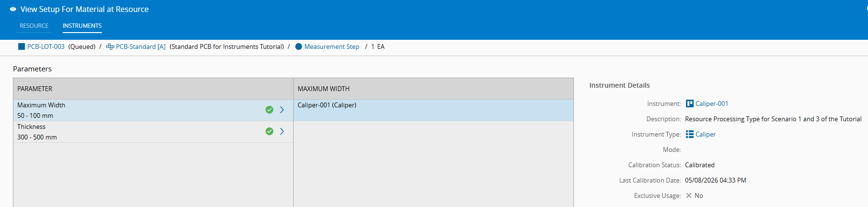Viewport: 868px width, 207px height.
Task: Click green checkmark on Thickness row
Action: 269,131
